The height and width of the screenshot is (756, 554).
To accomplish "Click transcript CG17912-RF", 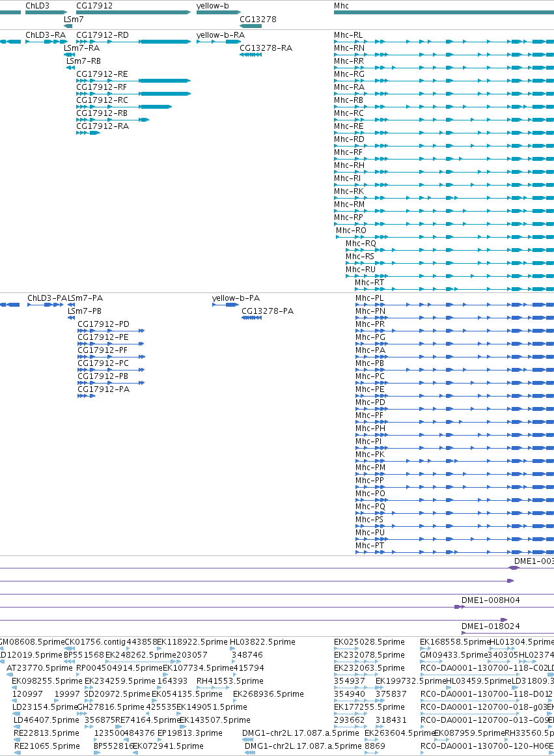I will 102,87.
